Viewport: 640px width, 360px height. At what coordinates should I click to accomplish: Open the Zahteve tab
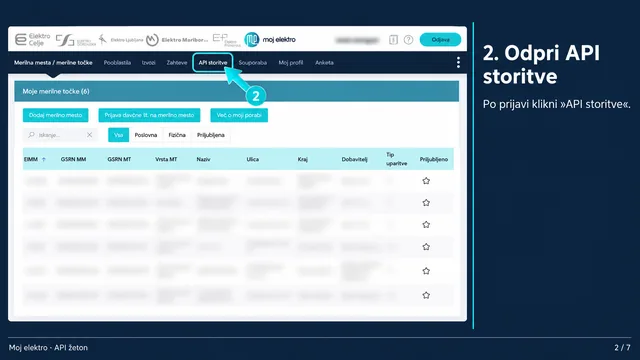tap(177, 62)
